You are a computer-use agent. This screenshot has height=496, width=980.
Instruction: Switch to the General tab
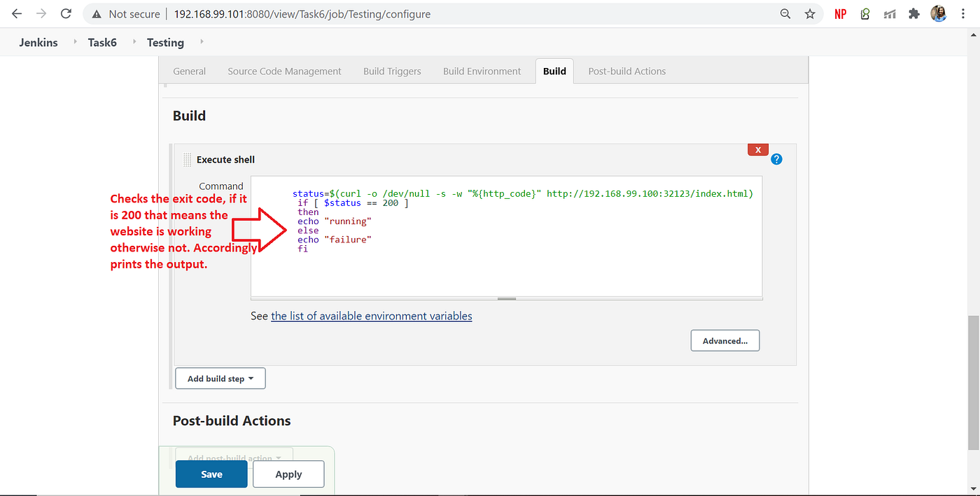pyautogui.click(x=189, y=71)
